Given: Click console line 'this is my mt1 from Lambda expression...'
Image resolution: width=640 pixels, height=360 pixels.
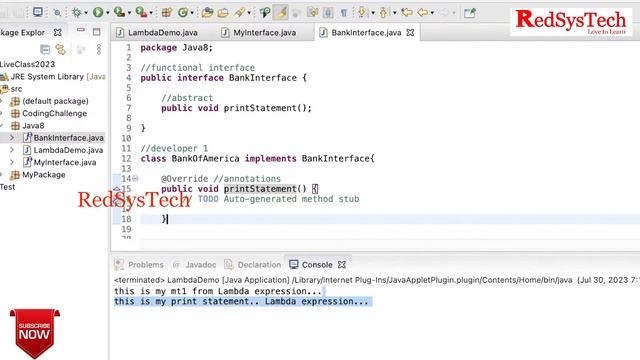Looking at the screenshot, I should 218,291.
